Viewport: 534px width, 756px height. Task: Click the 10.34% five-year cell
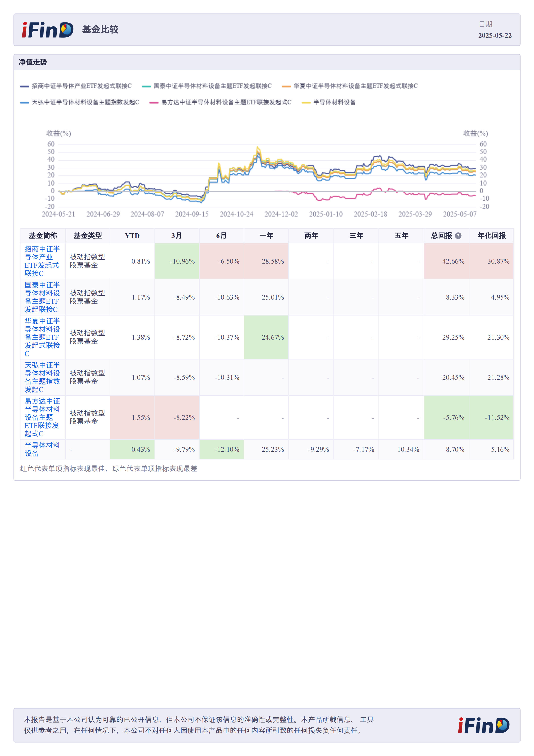click(x=401, y=449)
